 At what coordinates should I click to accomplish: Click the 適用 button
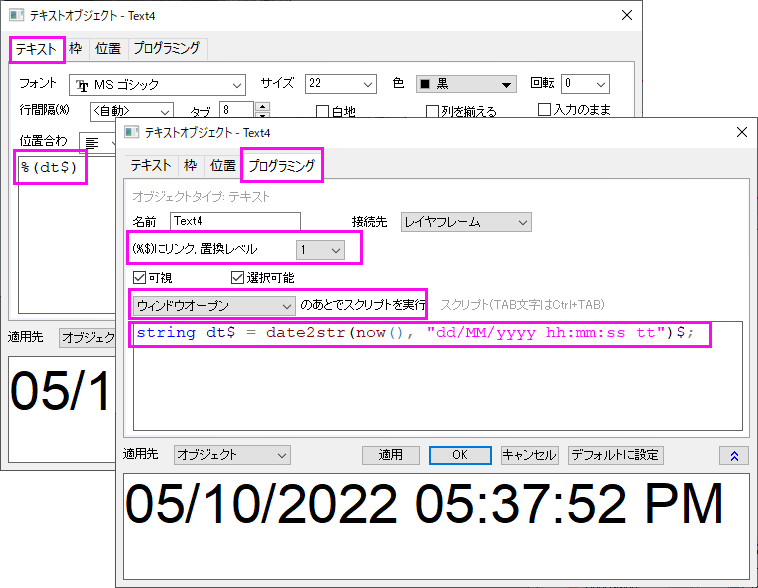(x=391, y=455)
